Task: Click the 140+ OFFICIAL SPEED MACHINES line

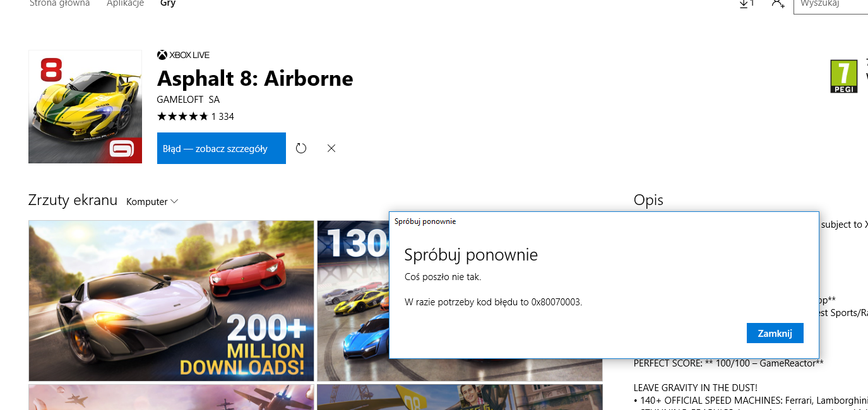Action: (751, 400)
